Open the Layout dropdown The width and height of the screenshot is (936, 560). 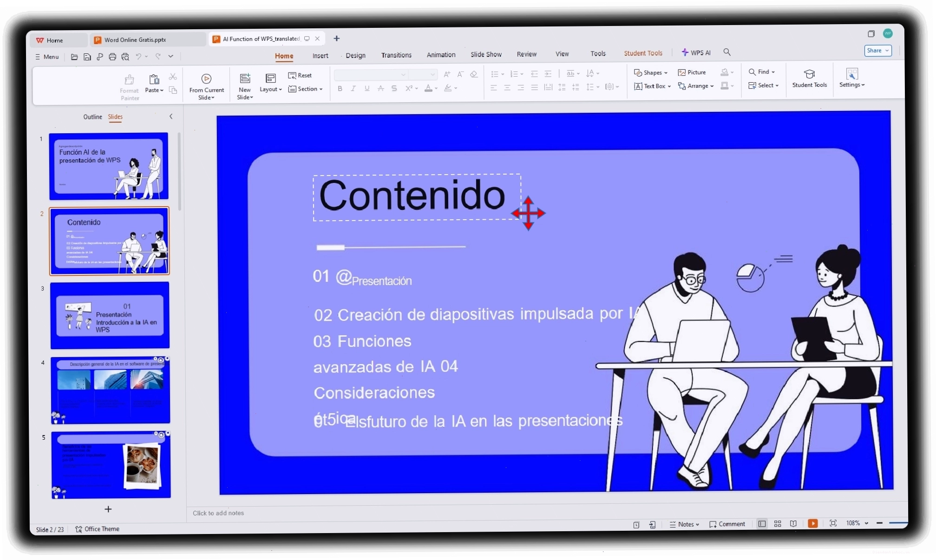click(x=271, y=89)
